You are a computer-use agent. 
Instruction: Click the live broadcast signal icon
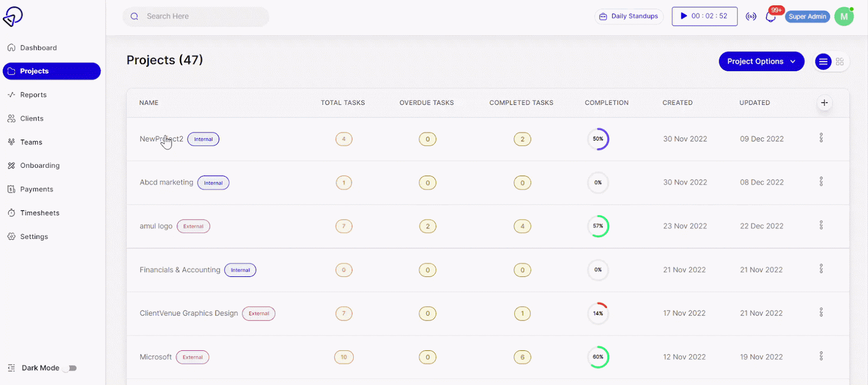tap(751, 16)
